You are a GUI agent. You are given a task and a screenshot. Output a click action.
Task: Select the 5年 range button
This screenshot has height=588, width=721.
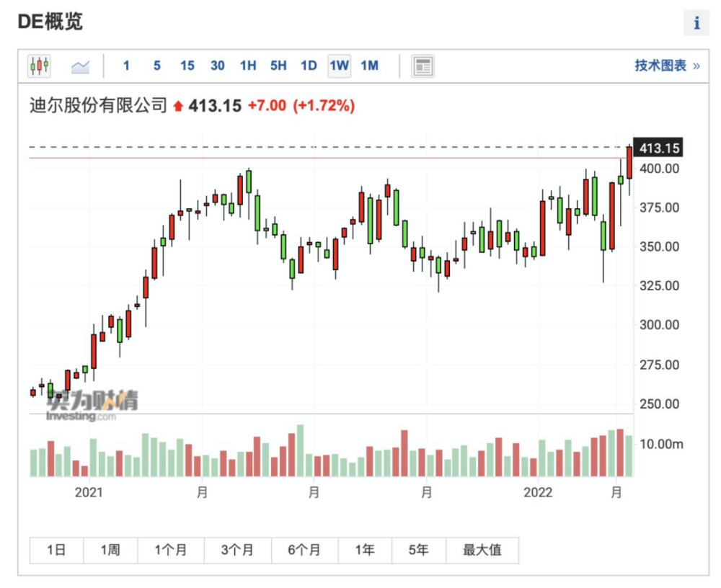[418, 551]
